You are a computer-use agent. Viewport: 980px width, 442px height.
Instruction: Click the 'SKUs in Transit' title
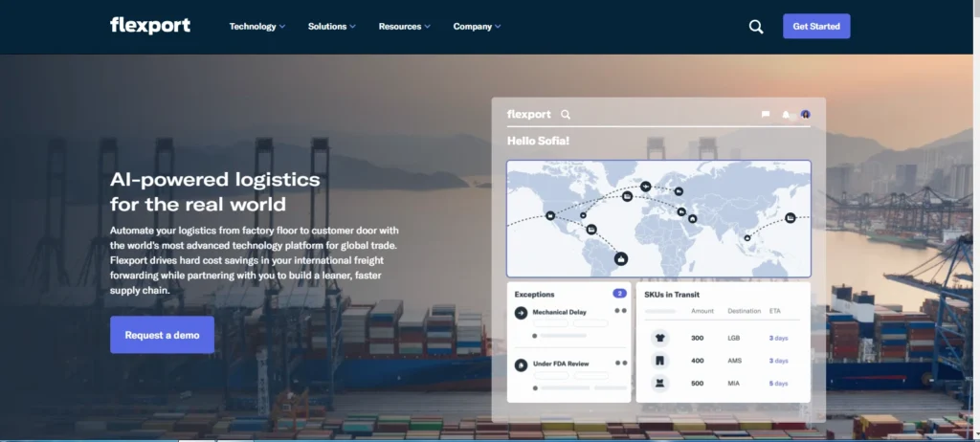click(x=672, y=295)
